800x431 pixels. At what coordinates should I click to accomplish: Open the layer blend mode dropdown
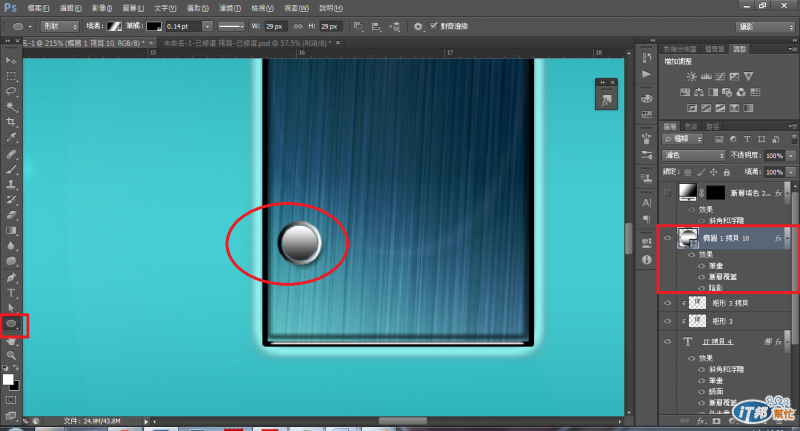point(693,155)
